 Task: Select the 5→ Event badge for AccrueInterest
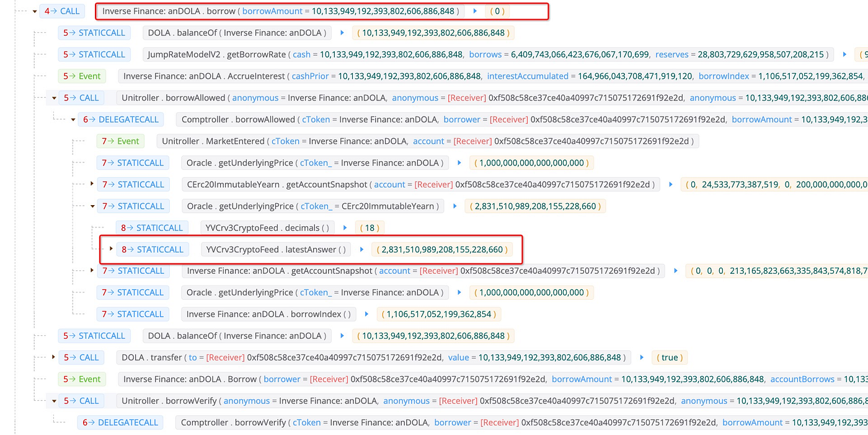pos(82,76)
